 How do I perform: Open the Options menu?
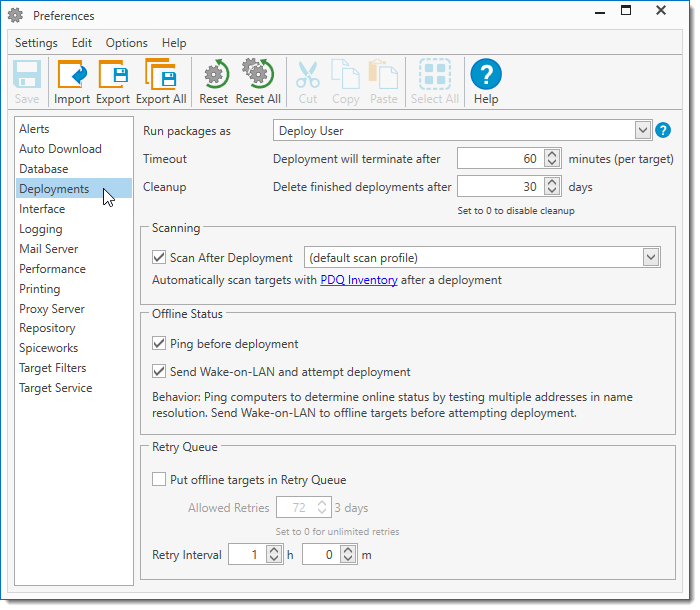click(126, 43)
